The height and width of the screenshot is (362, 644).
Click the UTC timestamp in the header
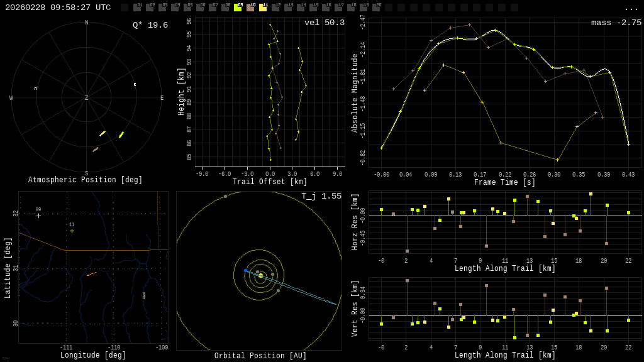coord(58,8)
